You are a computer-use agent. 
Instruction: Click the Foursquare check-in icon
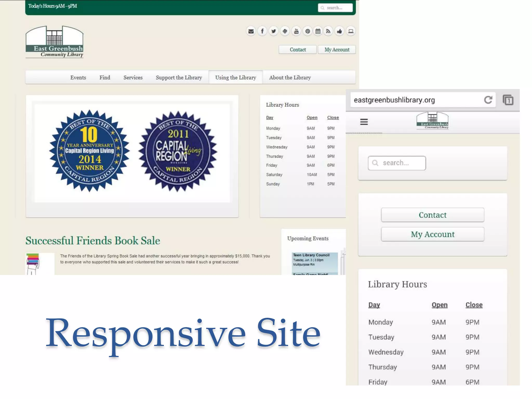[x=285, y=31]
